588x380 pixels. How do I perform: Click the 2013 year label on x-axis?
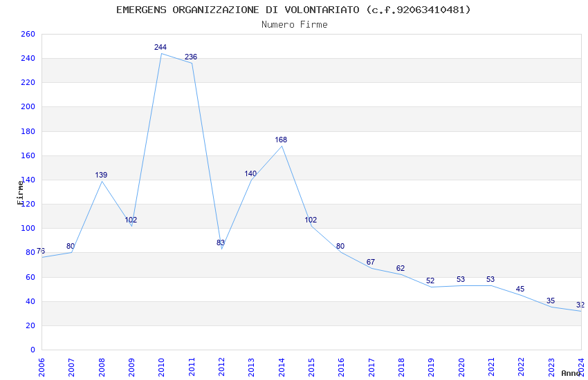tap(251, 368)
